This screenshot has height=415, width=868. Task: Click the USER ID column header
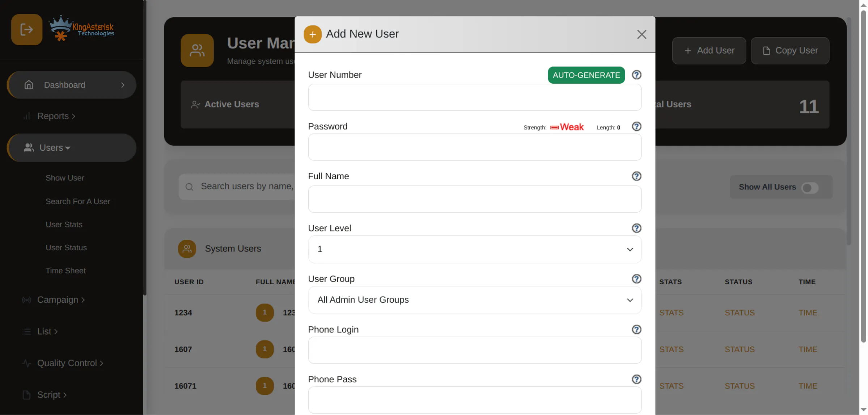point(189,282)
